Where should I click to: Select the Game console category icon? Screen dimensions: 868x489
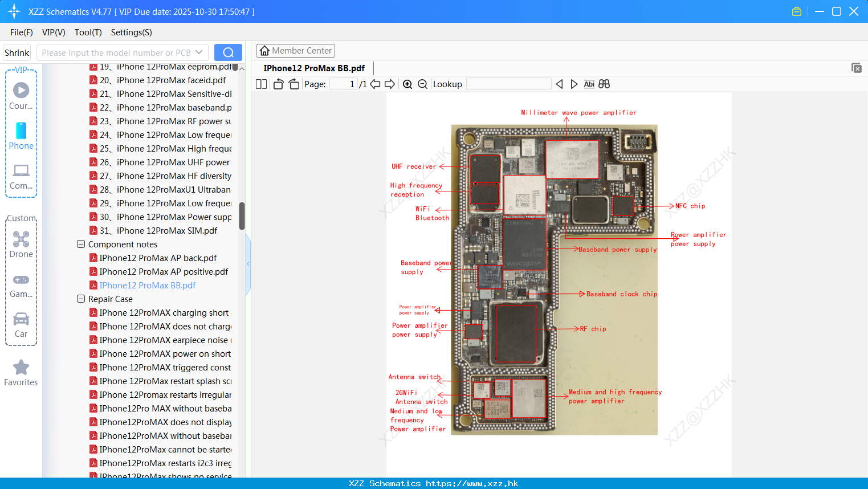21,286
